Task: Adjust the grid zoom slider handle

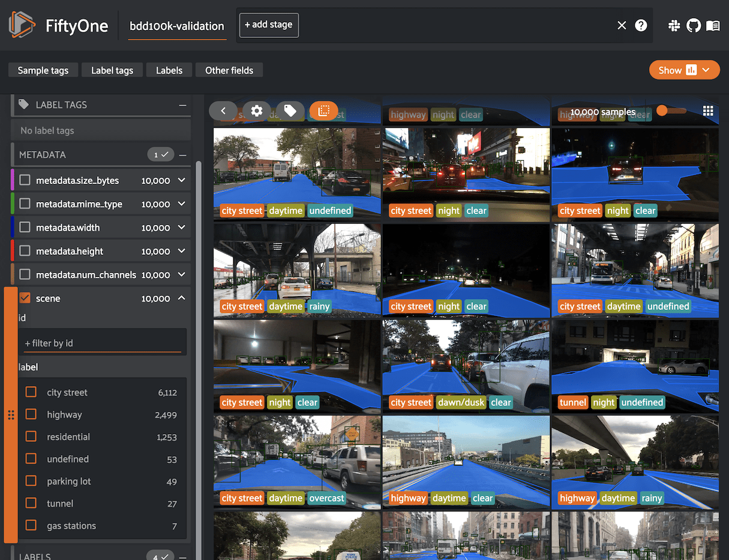Action: (x=662, y=111)
